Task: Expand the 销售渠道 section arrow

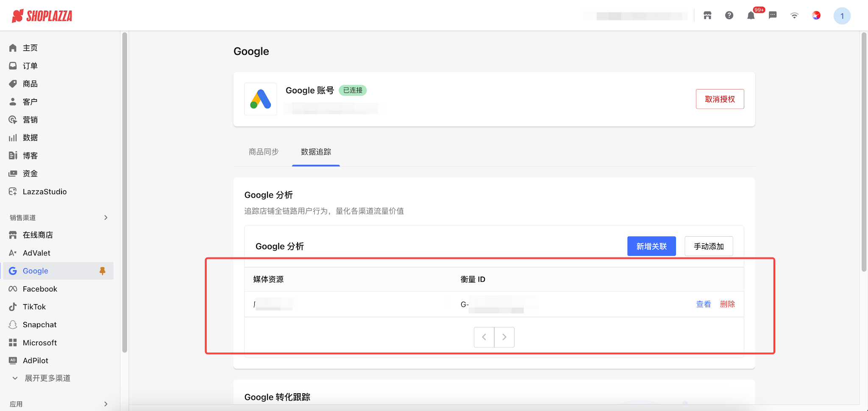Action: (106, 218)
